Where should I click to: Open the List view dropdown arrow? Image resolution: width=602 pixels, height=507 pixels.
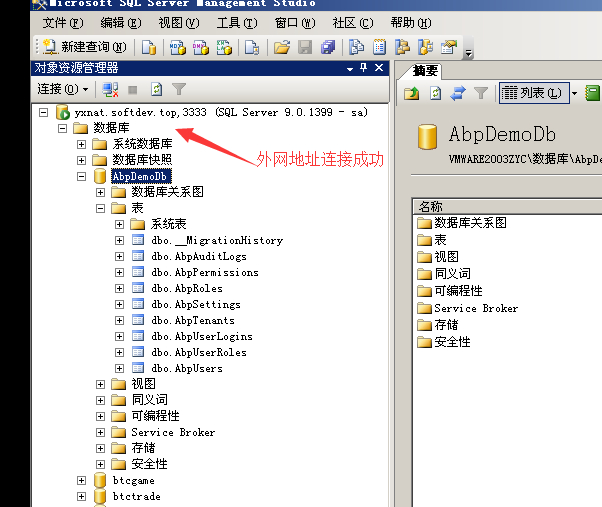pos(574,93)
